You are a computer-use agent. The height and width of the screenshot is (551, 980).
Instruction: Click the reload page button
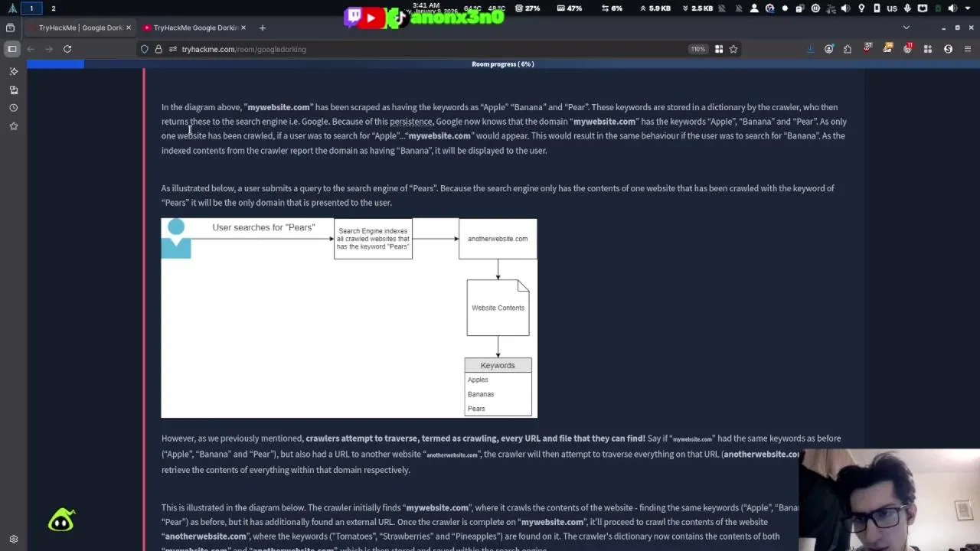tap(67, 49)
